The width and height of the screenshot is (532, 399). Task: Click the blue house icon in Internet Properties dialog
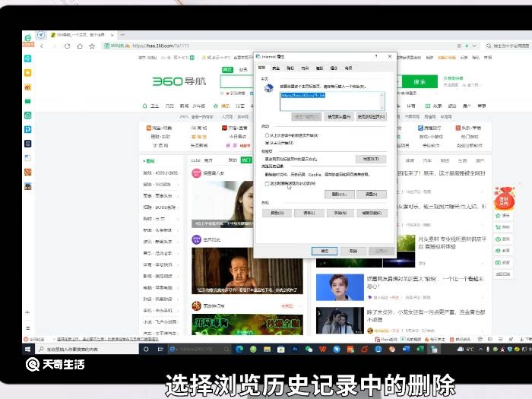click(269, 89)
